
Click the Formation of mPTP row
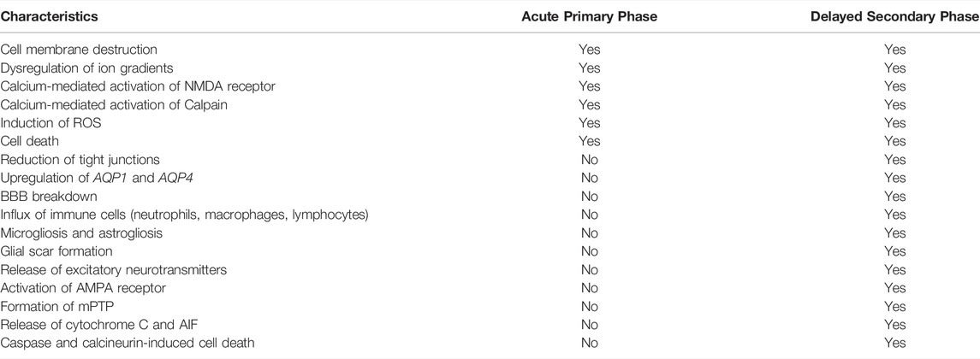[x=490, y=307]
